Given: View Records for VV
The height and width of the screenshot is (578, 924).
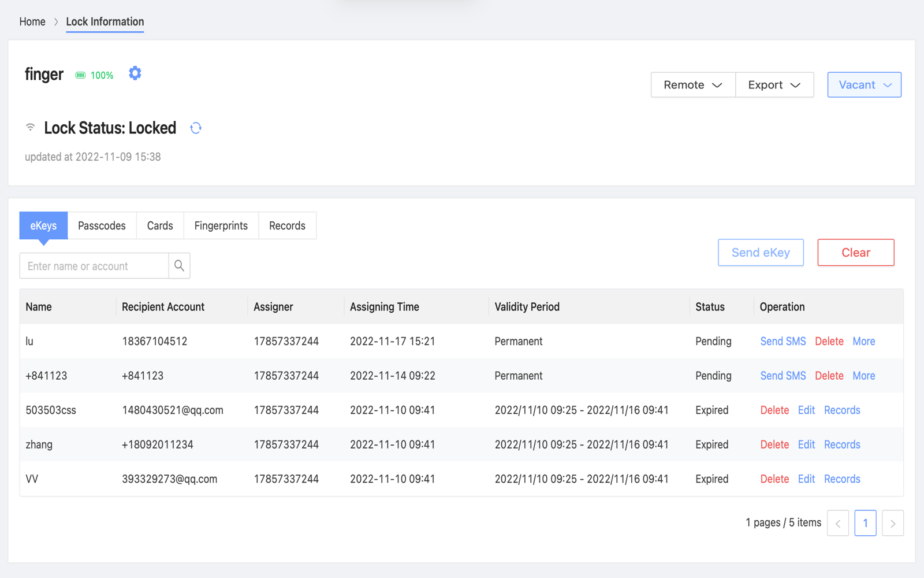Looking at the screenshot, I should [842, 479].
